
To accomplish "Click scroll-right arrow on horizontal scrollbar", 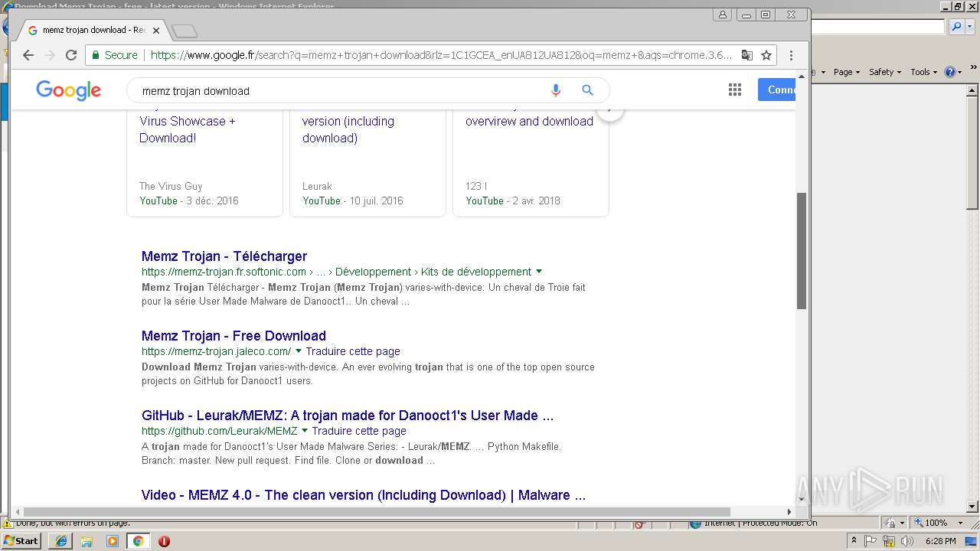I will tap(789, 511).
